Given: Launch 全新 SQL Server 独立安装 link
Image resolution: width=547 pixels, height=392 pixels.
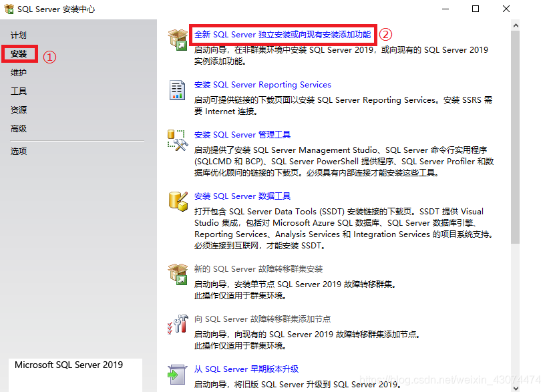Looking at the screenshot, I should click(x=283, y=35).
